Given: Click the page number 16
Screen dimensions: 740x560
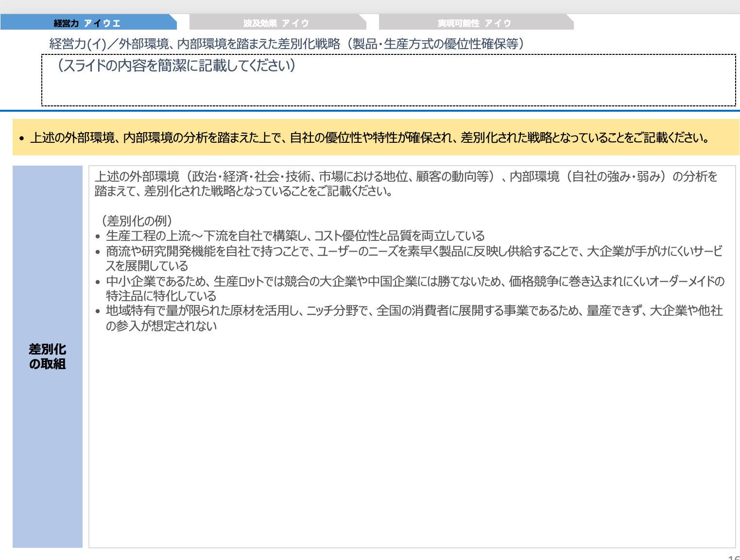Looking at the screenshot, I should (734, 556).
